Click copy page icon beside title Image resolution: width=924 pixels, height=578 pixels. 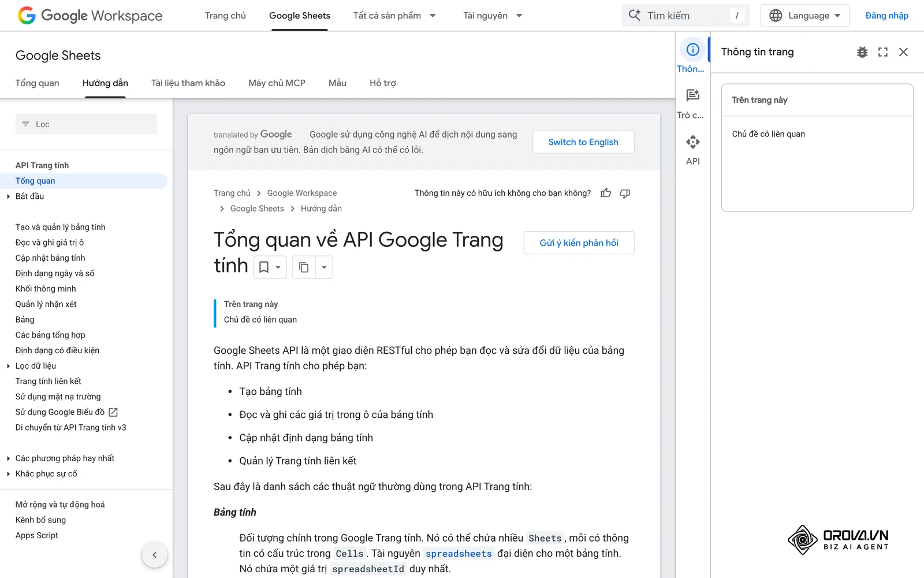(304, 267)
